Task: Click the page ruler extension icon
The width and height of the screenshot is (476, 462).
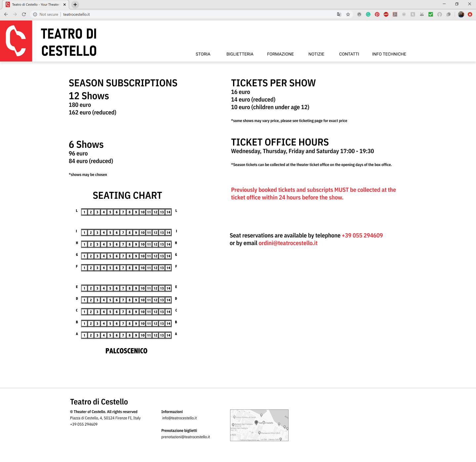Action: (422, 14)
